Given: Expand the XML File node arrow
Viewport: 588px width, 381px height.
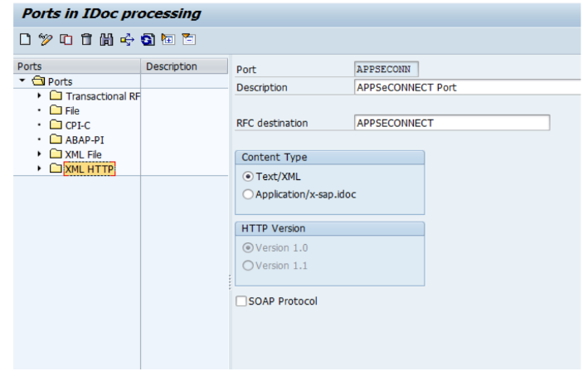Looking at the screenshot, I should coord(39,154).
